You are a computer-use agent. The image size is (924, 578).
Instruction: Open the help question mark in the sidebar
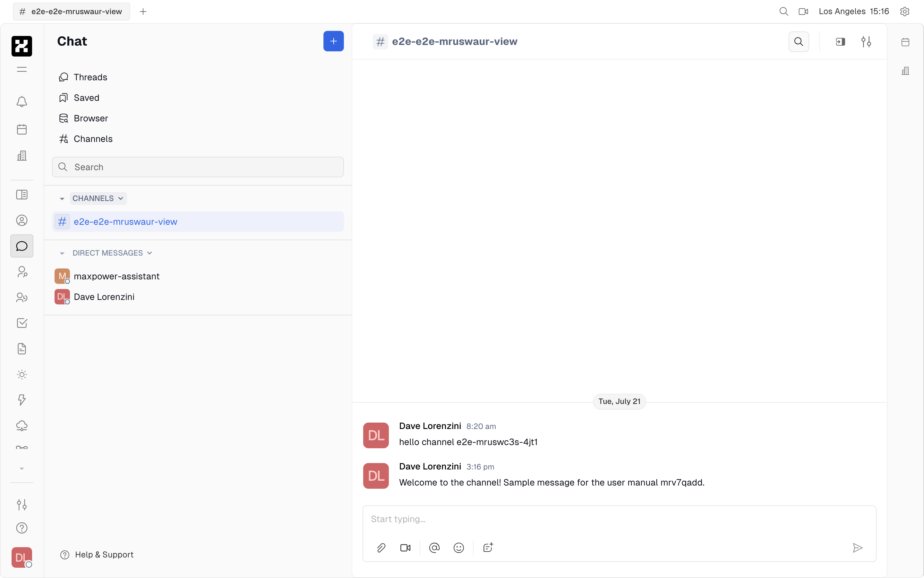pyautogui.click(x=22, y=528)
